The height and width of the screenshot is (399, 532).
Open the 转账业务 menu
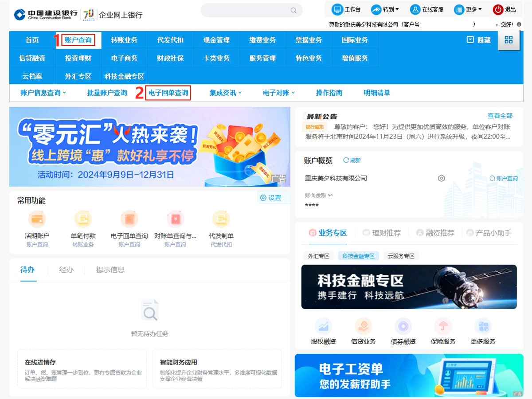click(x=125, y=40)
